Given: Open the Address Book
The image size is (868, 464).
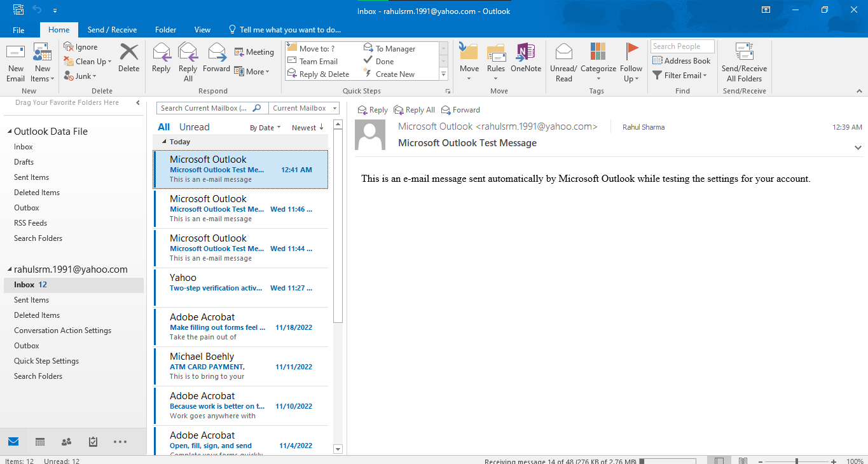Looking at the screenshot, I should pos(681,61).
